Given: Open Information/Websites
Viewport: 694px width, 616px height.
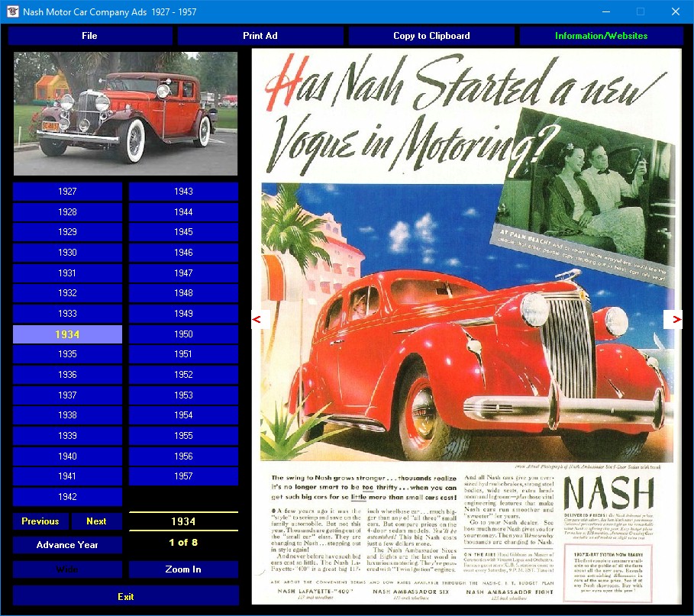Looking at the screenshot, I should 601,36.
